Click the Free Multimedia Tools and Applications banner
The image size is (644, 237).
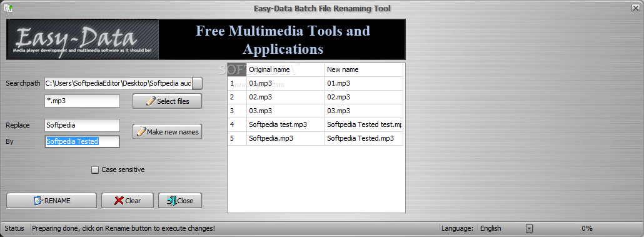pyautogui.click(x=283, y=39)
